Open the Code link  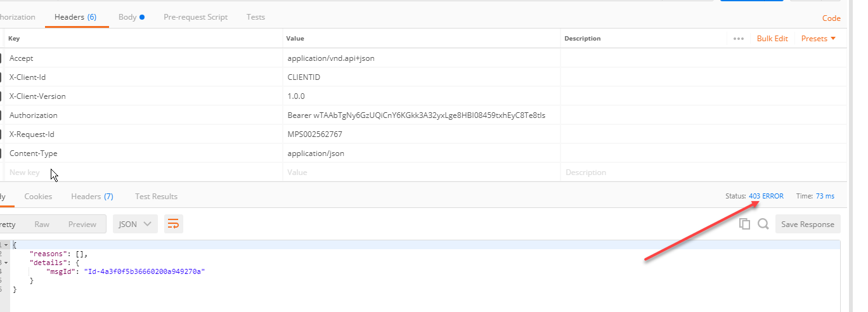tap(831, 18)
